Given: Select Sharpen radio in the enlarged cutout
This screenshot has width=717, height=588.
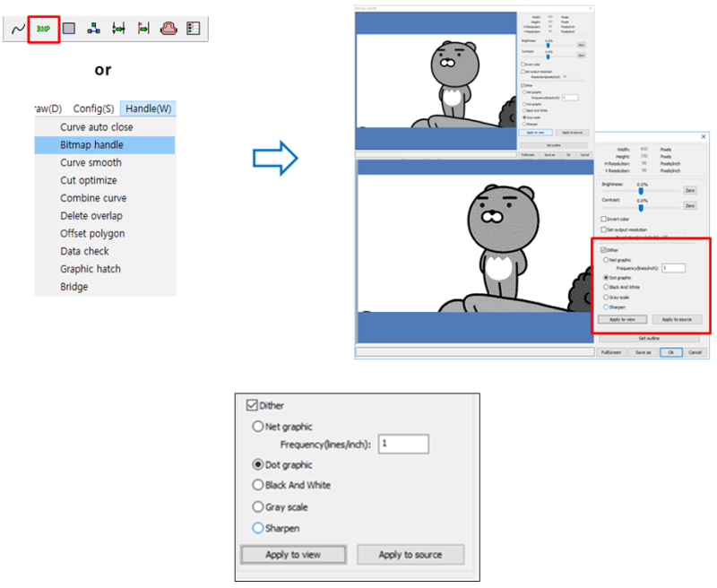Looking at the screenshot, I should (258, 528).
